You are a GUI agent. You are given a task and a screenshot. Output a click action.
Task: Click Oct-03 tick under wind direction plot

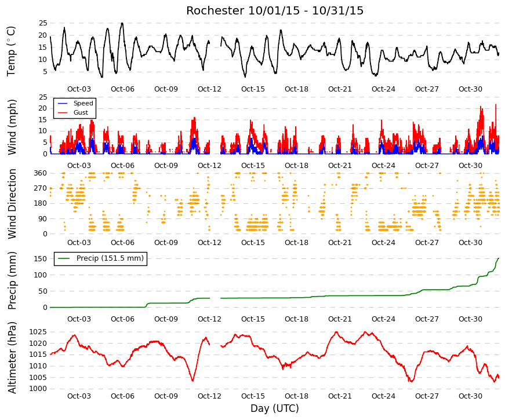click(x=79, y=243)
